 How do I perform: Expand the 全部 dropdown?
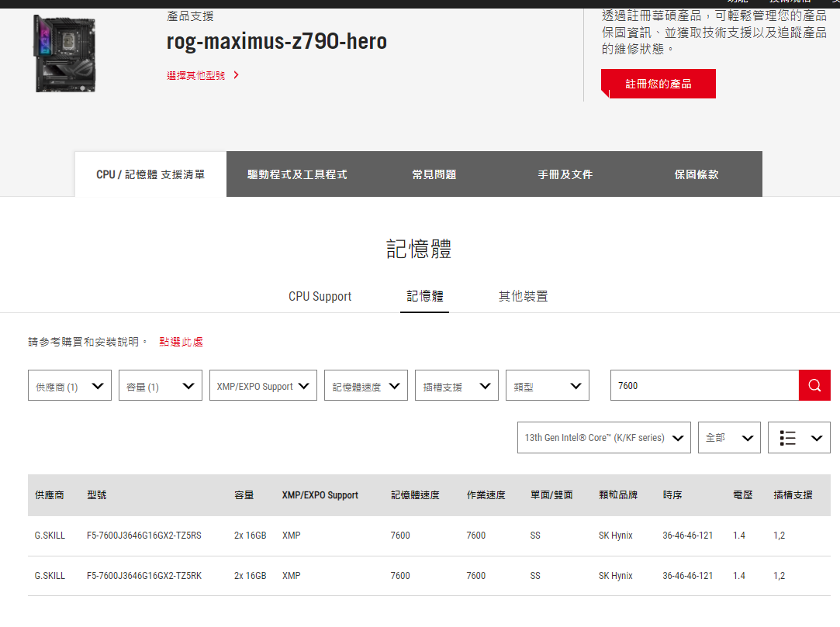click(x=729, y=437)
